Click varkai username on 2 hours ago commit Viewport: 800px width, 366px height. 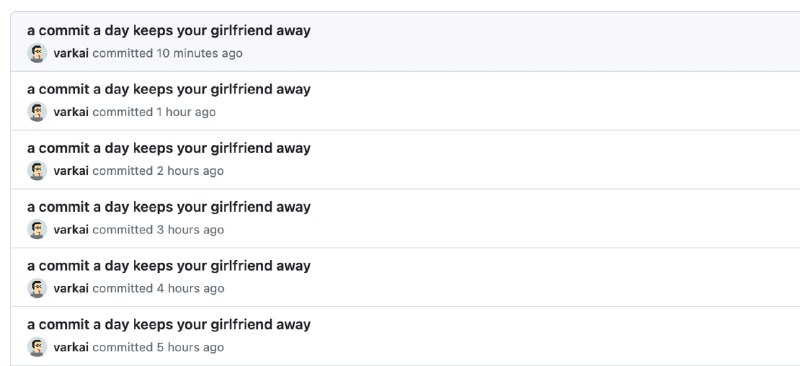point(71,170)
